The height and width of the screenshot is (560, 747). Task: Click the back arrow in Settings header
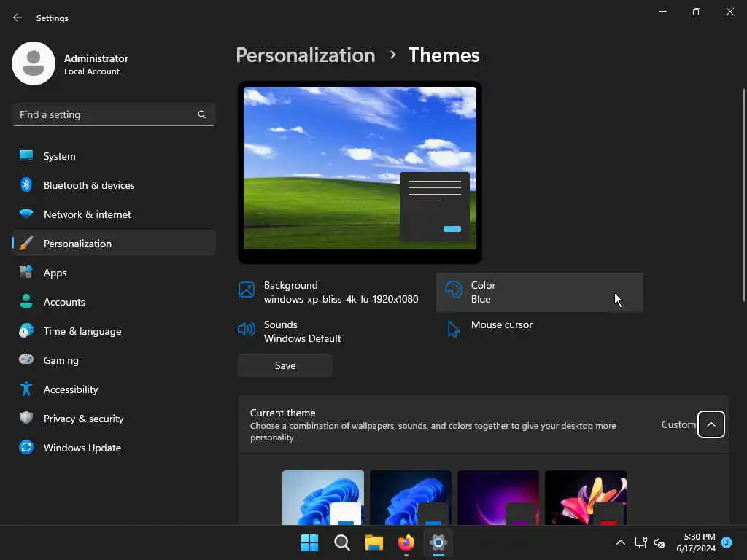18,17
